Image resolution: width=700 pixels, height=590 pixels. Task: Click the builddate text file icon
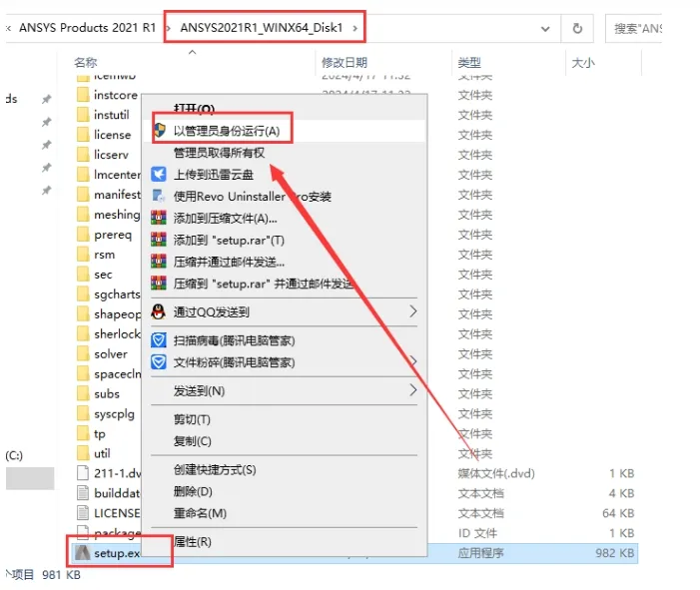click(x=83, y=493)
